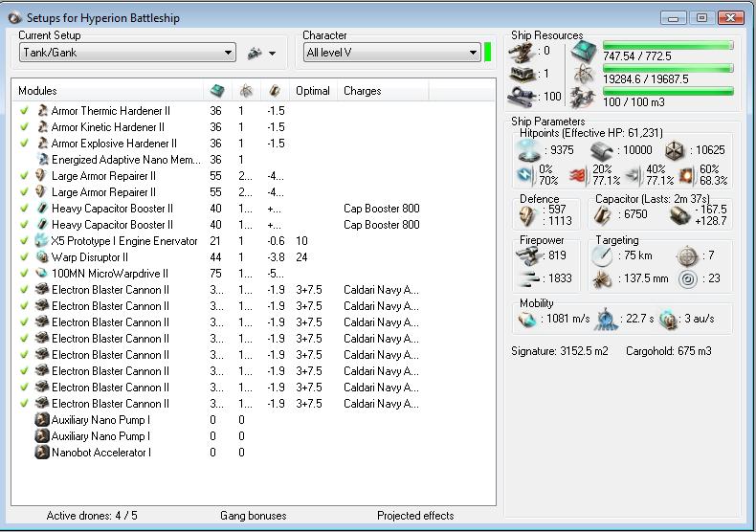Click the ship browser icon next to setup
The height and width of the screenshot is (532, 756).
coord(255,53)
